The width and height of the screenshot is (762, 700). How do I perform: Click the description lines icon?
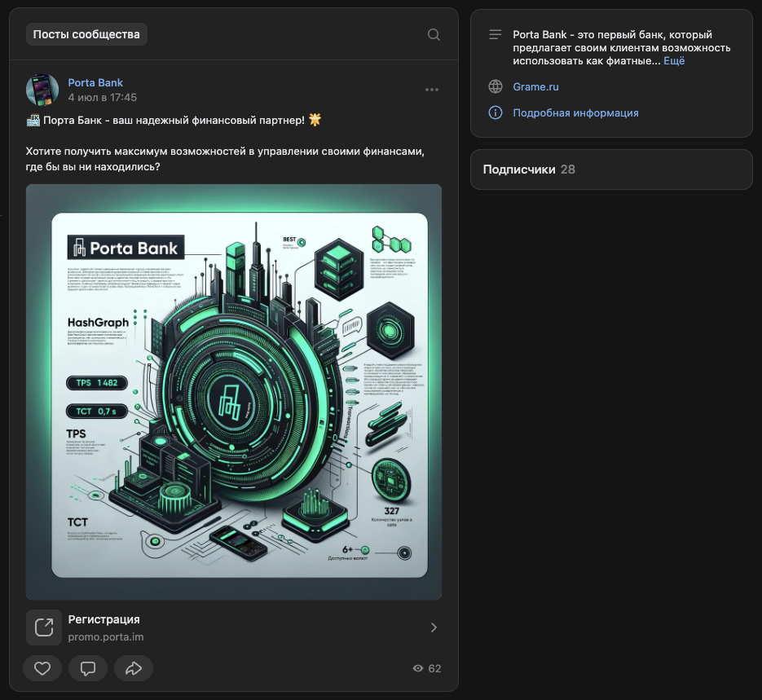495,35
